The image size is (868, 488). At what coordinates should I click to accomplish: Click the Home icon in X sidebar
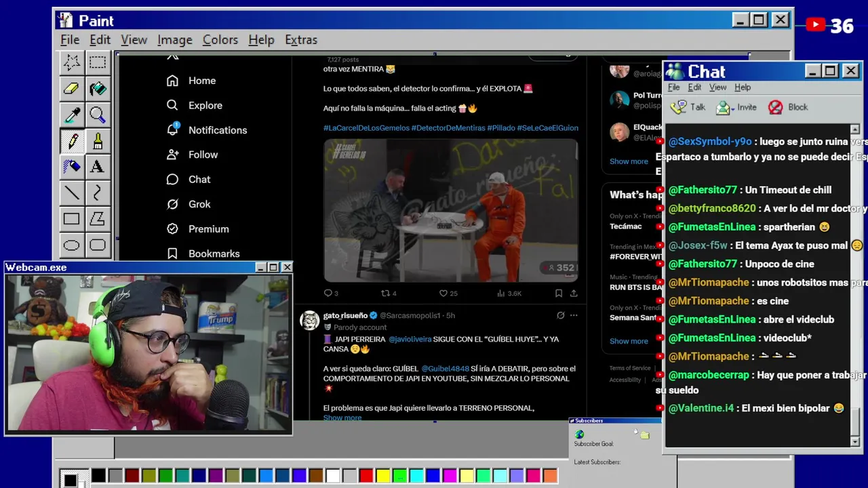click(x=172, y=81)
